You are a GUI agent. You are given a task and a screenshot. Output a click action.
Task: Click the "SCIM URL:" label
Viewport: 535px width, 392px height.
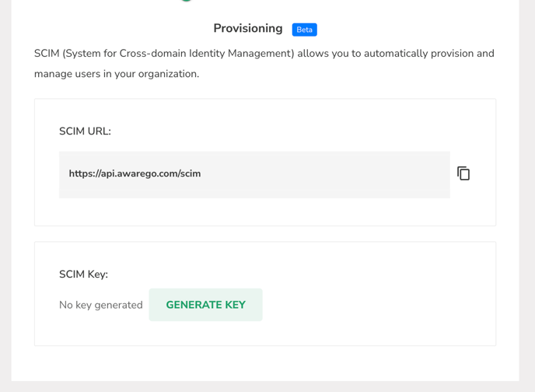85,131
